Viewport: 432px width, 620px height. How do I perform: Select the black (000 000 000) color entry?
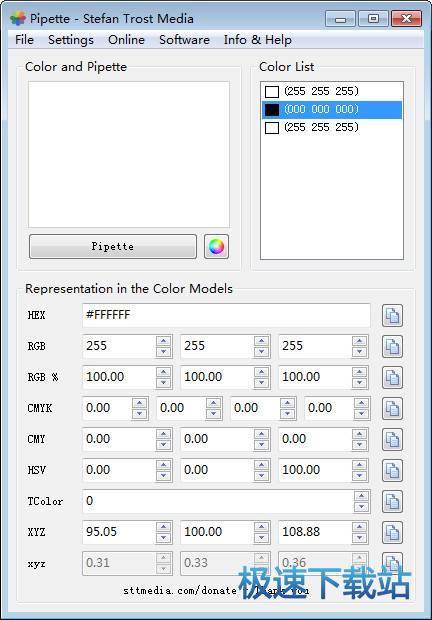point(332,110)
